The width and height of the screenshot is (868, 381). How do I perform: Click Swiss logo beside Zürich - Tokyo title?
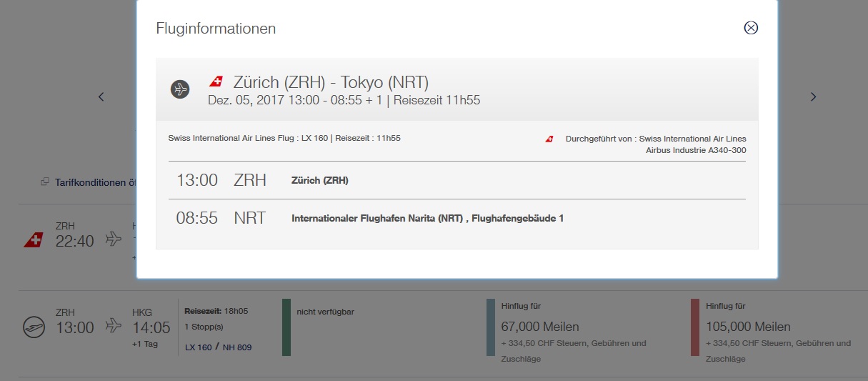[x=216, y=81]
